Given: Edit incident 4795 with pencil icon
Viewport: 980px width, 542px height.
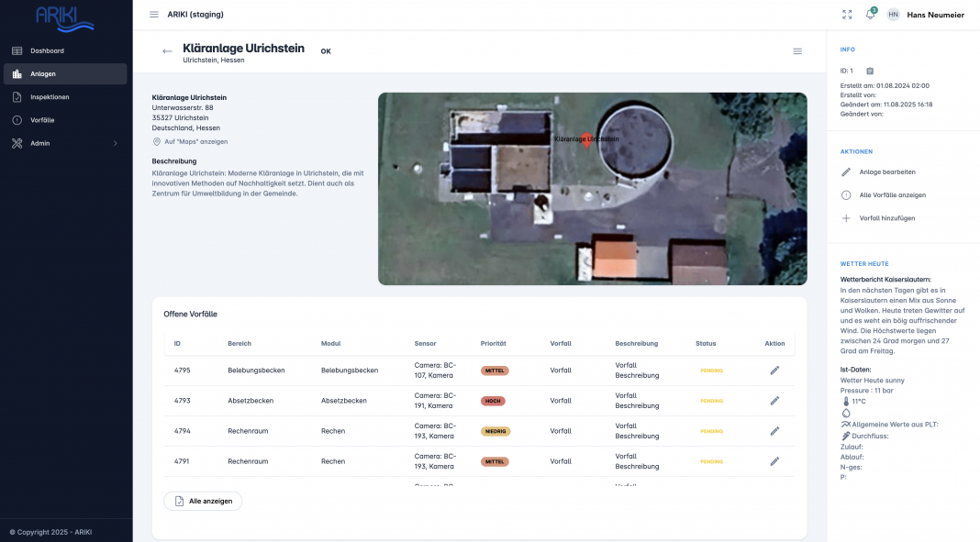Looking at the screenshot, I should tap(774, 371).
